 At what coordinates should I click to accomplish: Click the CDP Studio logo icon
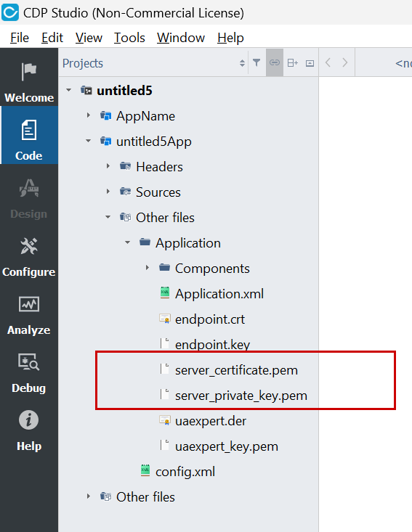pyautogui.click(x=10, y=12)
